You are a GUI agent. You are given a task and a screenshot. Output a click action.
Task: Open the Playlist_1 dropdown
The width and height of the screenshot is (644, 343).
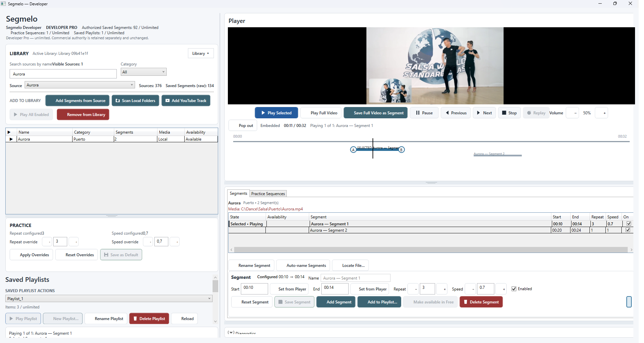109,299
